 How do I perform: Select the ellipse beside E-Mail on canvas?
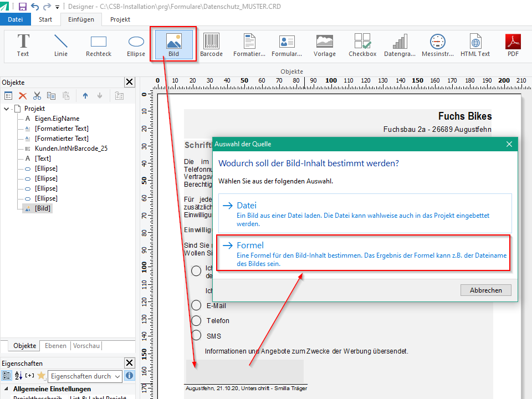point(196,305)
